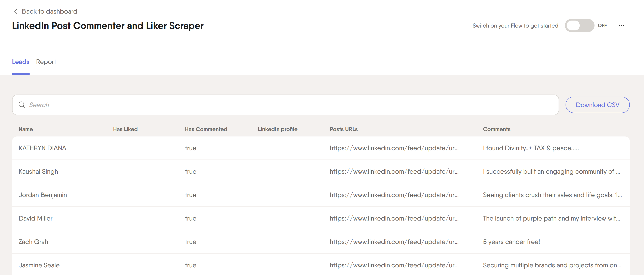Download the leads as CSV
Viewport: 644px width, 275px height.
pos(597,105)
